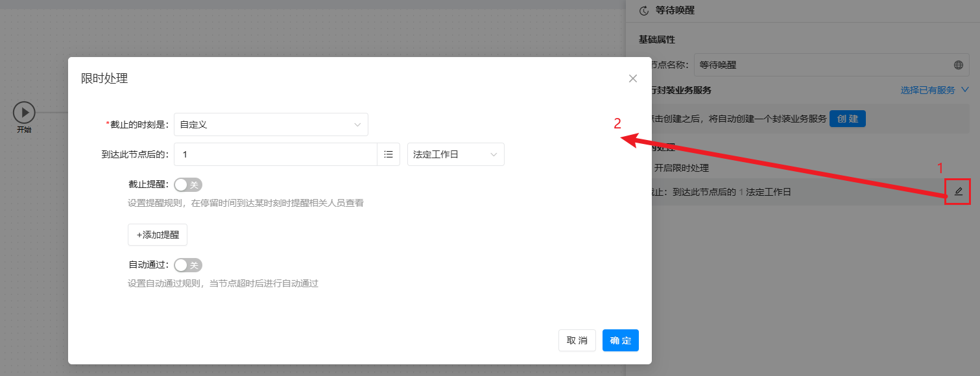Click the clock icon beside 等待唤醒 header
Image resolution: width=980 pixels, height=376 pixels.
(643, 10)
